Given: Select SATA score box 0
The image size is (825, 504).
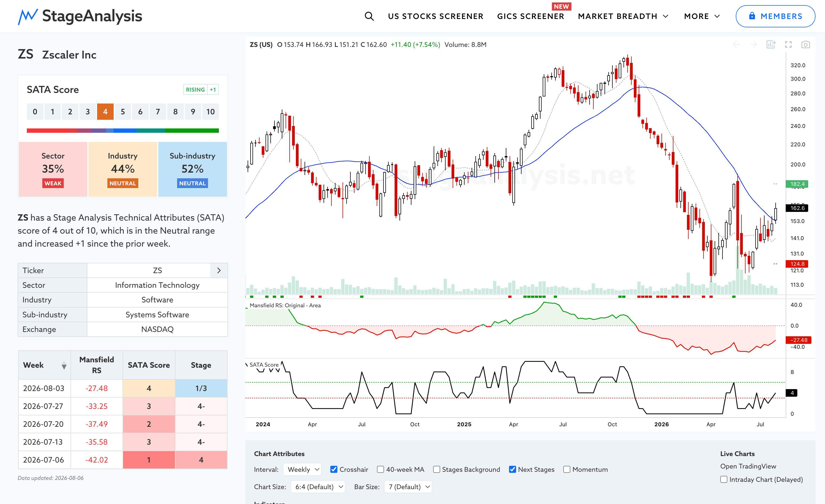Looking at the screenshot, I should coord(35,111).
